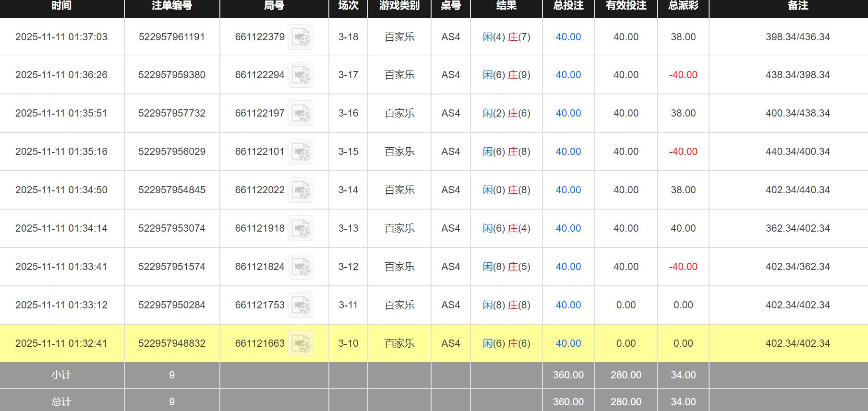Open replay icon next to round 661121918

[x=301, y=229]
